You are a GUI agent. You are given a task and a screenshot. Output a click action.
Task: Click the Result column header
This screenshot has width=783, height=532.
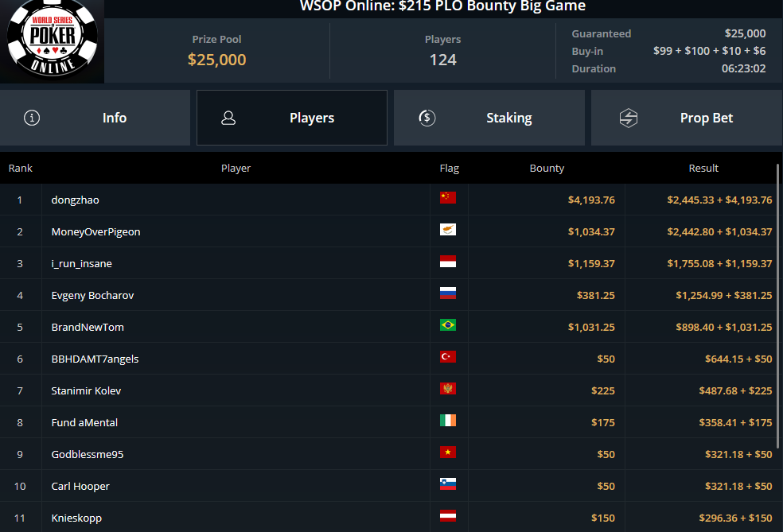coord(703,168)
